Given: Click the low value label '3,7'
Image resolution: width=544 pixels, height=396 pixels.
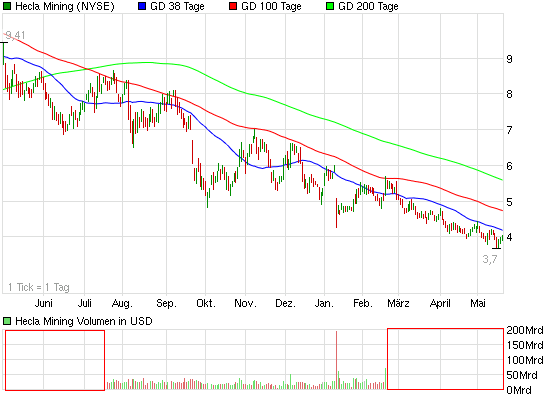Looking at the screenshot, I should coord(490,259).
